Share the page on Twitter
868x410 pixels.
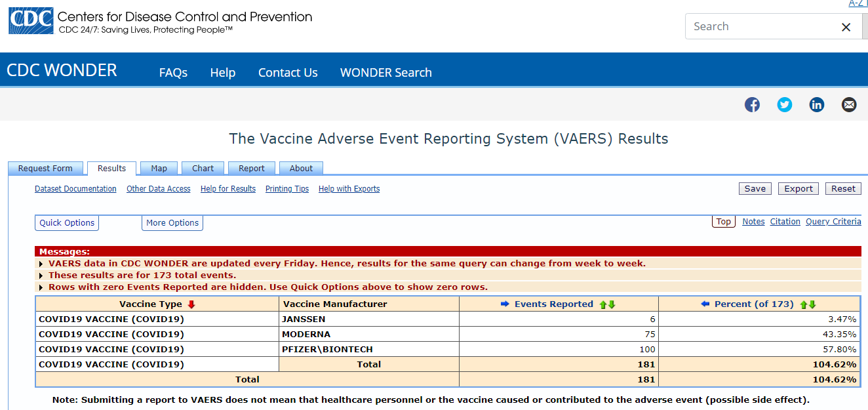784,104
